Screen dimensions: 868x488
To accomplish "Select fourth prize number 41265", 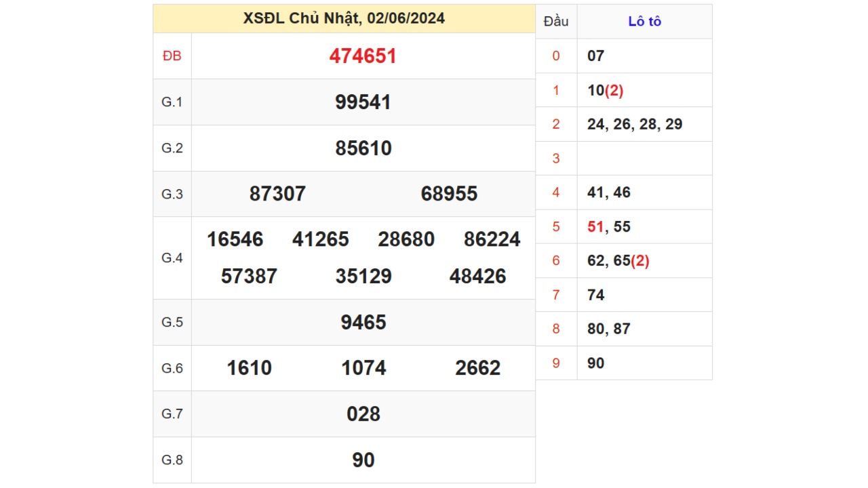I will [x=321, y=239].
